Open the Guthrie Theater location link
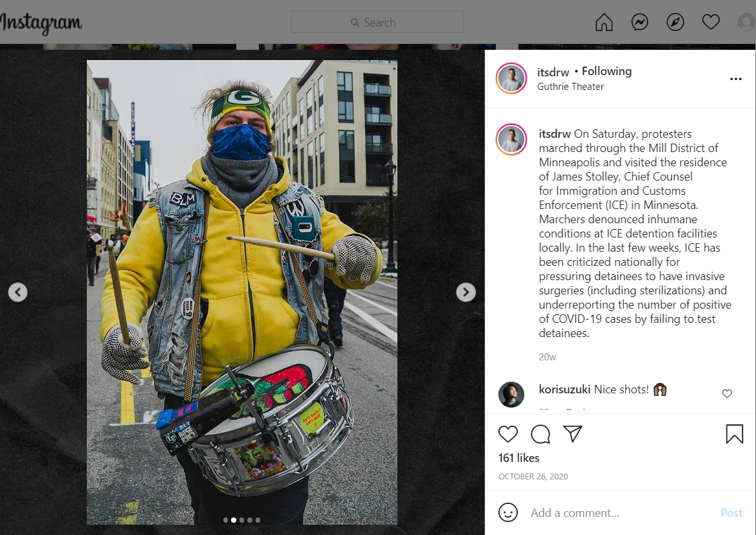This screenshot has width=756, height=535. pyautogui.click(x=570, y=87)
